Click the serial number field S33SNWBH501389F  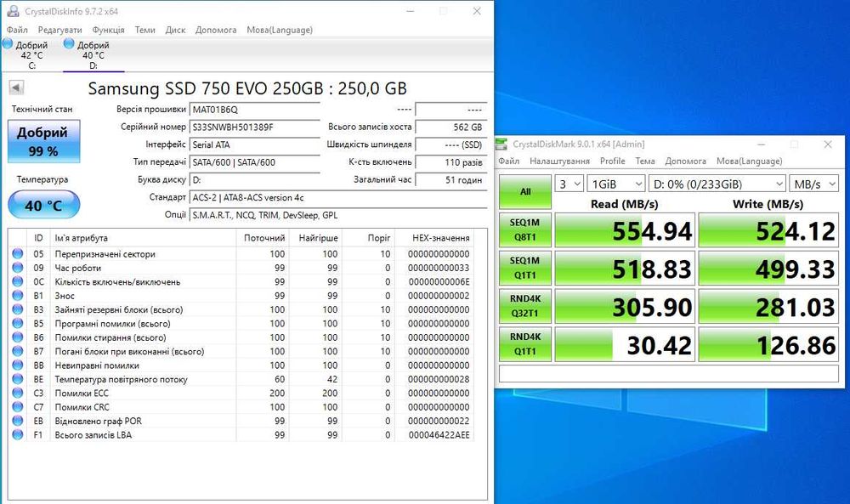tap(255, 127)
